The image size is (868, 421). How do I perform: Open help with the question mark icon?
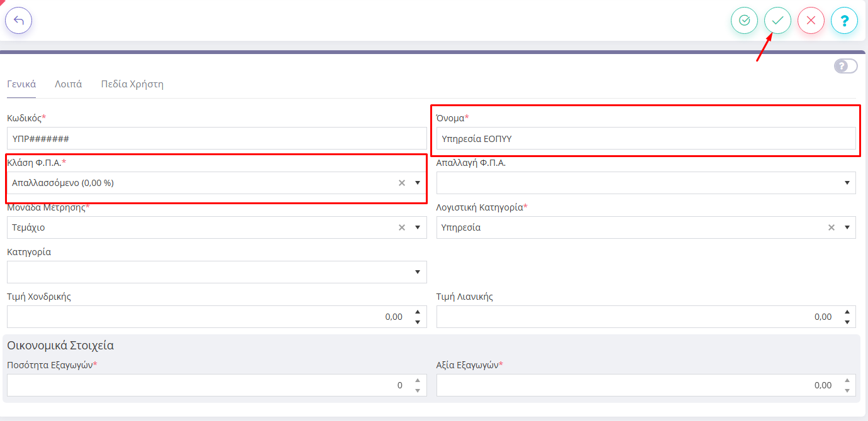pos(844,21)
